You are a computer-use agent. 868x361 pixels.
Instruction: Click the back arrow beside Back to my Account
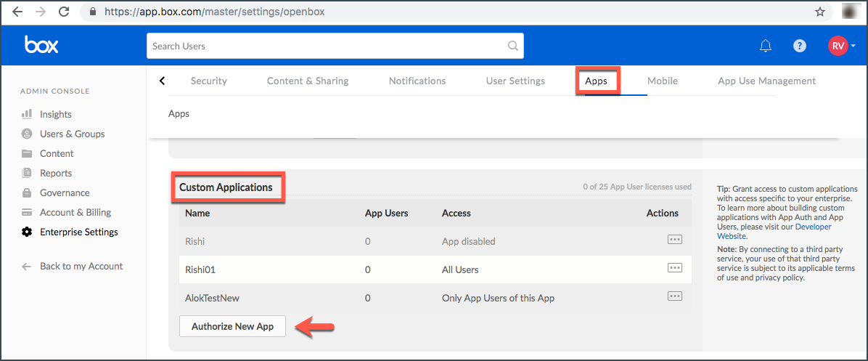(x=26, y=267)
